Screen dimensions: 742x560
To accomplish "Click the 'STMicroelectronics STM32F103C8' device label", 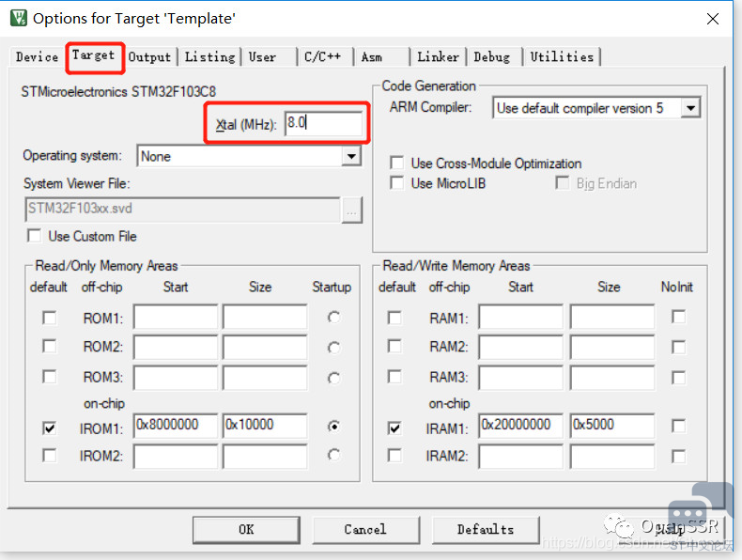I will click(118, 91).
